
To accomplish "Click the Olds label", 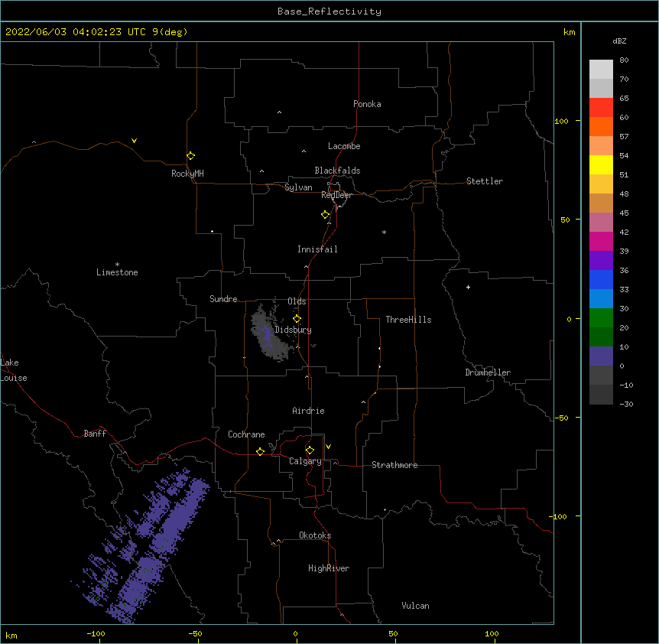I will [297, 301].
